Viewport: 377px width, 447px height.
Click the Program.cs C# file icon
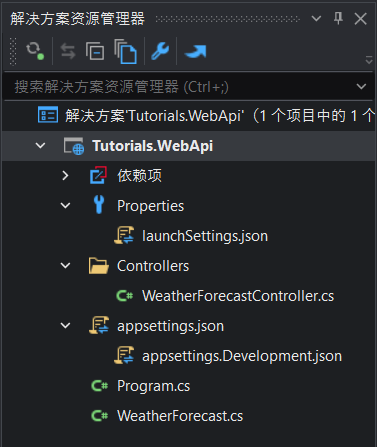coord(100,386)
